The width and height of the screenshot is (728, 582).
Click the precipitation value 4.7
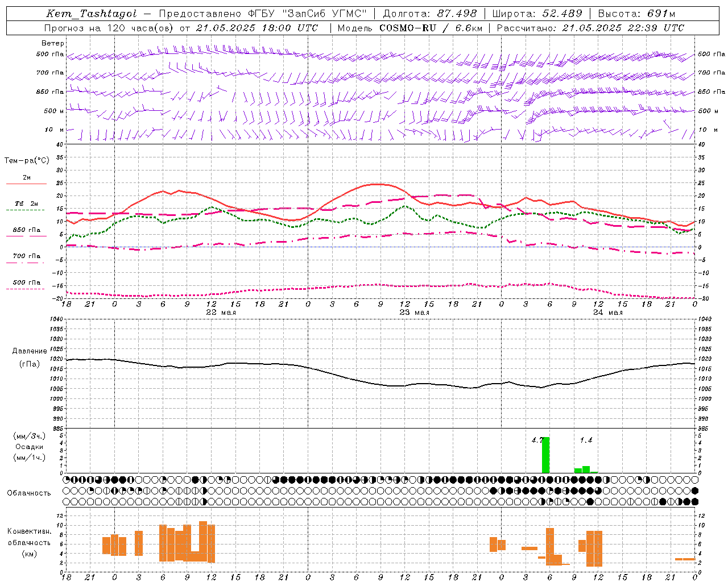tap(538, 440)
